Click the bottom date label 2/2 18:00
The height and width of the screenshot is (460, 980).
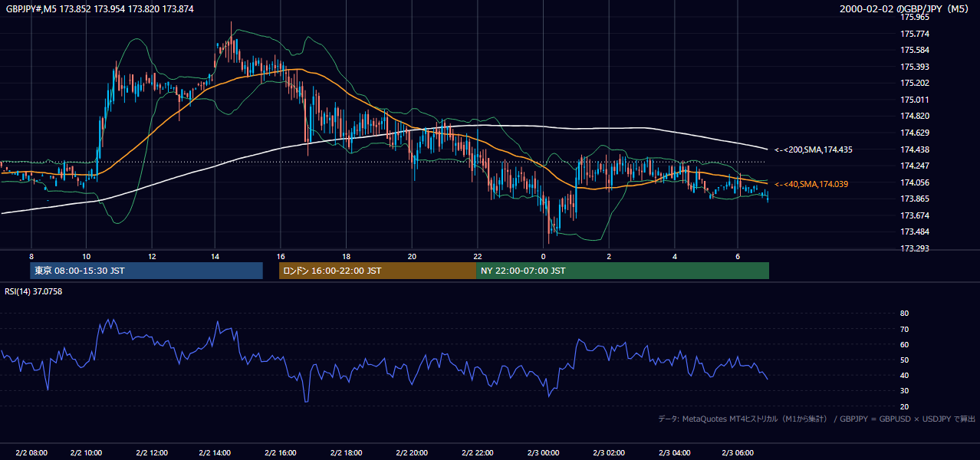346,452
